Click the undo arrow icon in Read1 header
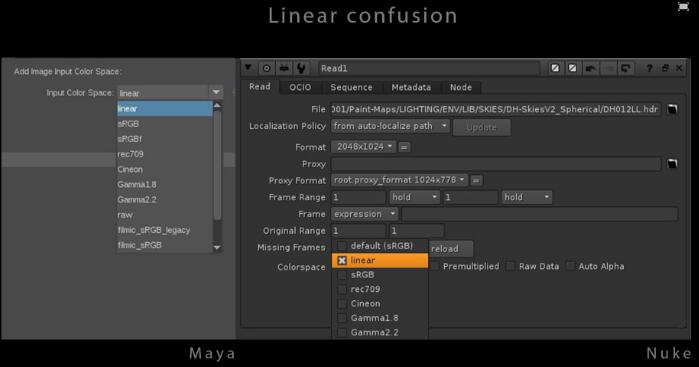The height and width of the screenshot is (367, 699). pyautogui.click(x=591, y=68)
